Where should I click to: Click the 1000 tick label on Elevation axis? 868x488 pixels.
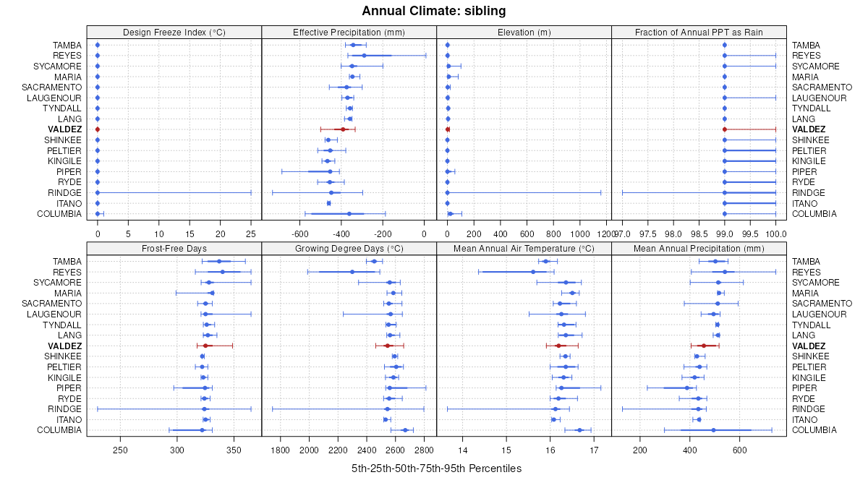(x=579, y=234)
